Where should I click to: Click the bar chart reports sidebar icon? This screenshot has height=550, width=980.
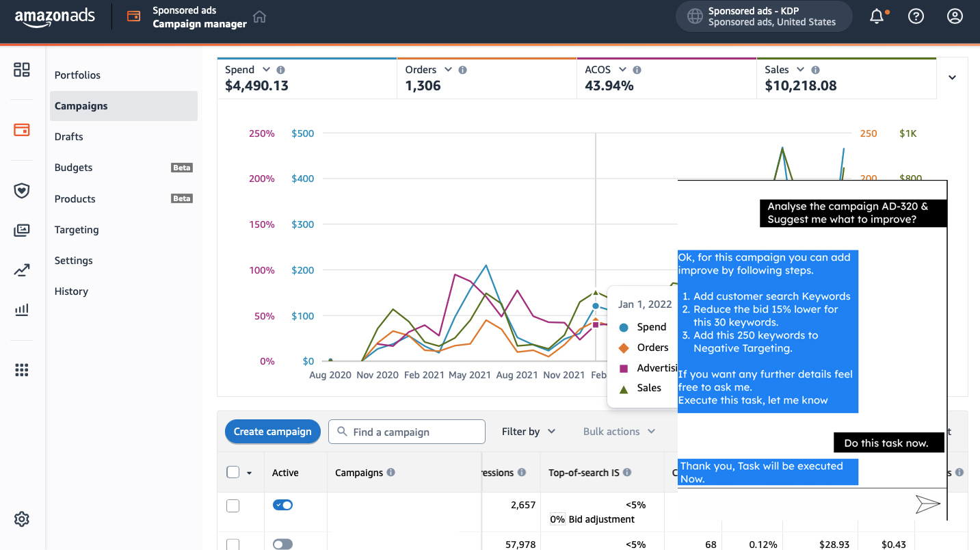click(22, 310)
